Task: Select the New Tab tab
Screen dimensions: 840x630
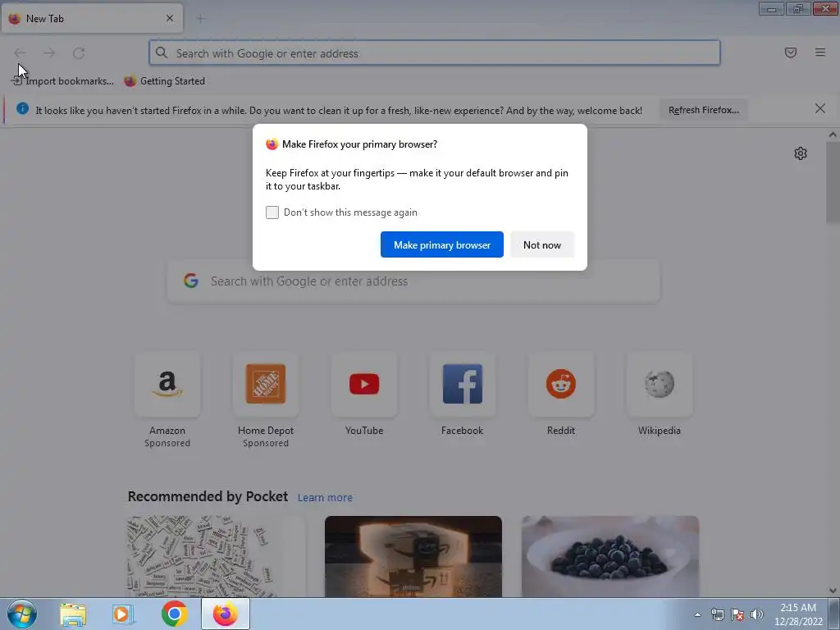Action: pos(92,18)
